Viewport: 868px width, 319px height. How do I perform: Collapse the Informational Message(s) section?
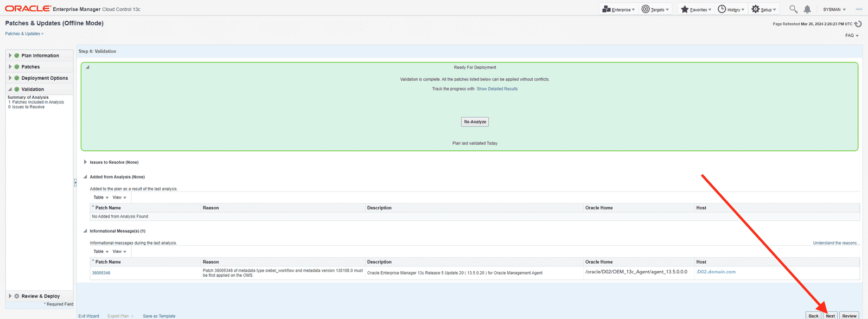tap(85, 231)
